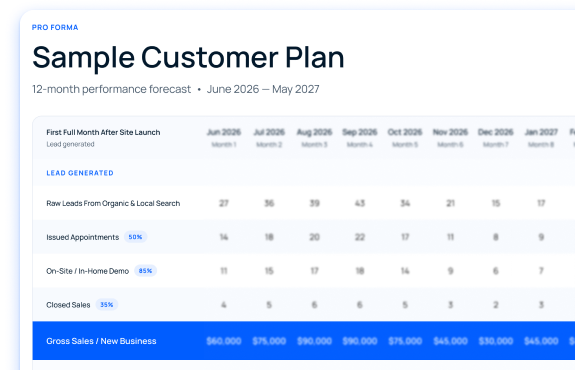Image resolution: width=575 pixels, height=370 pixels.
Task: Click Issued Appointments value 20 for Aug 2026
Action: tap(314, 237)
